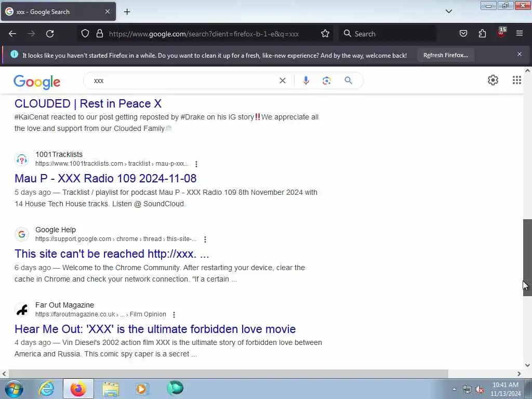Open the clock showing 10:41 AM
Image resolution: width=532 pixels, height=399 pixels.
coord(506,389)
